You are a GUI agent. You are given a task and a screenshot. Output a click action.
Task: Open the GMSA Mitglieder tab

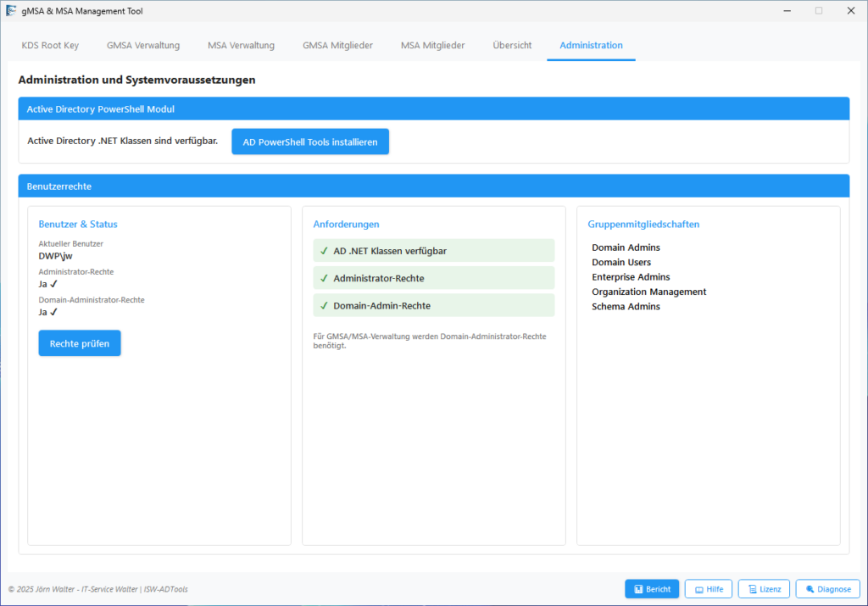pyautogui.click(x=337, y=45)
